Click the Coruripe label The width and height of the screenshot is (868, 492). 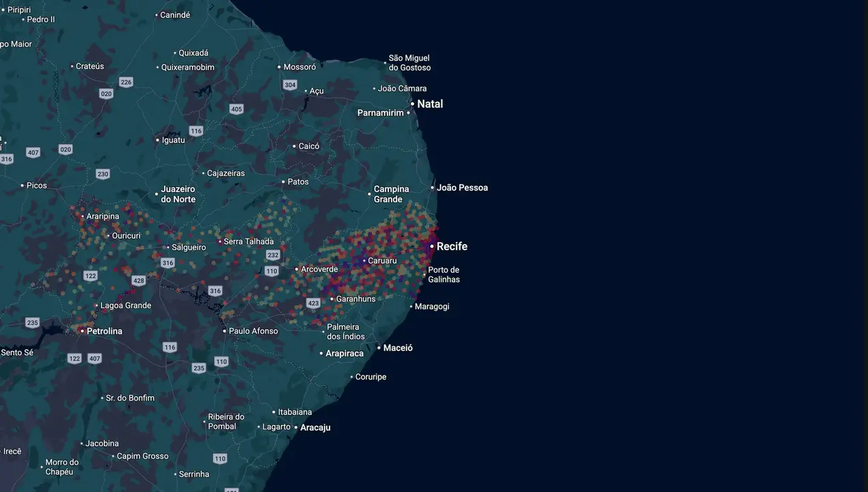click(370, 377)
